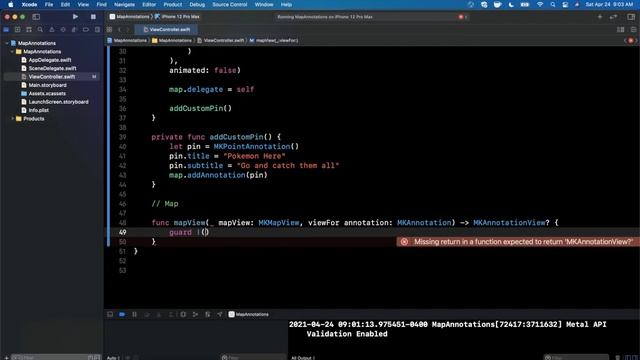Screen dimensions: 640x360
Task: Click the console filter field
Action: point(576,358)
